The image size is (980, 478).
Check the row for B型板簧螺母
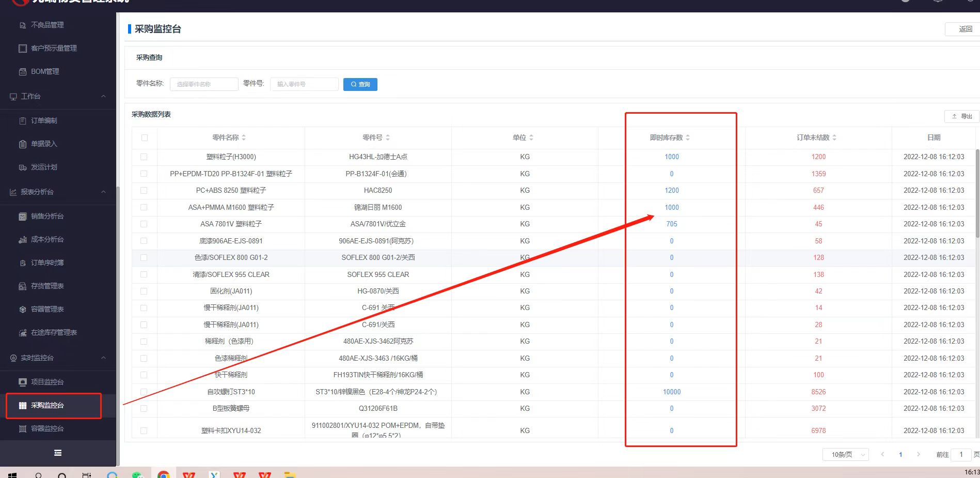coord(144,408)
